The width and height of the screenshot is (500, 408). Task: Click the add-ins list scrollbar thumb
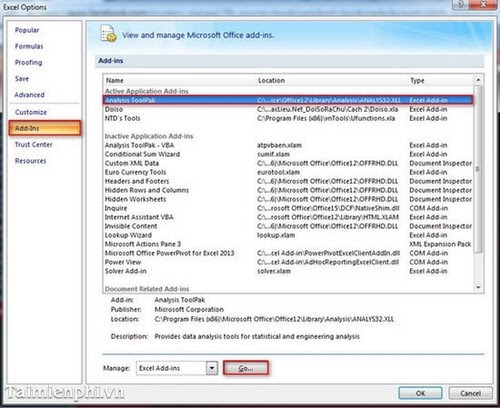click(478, 168)
